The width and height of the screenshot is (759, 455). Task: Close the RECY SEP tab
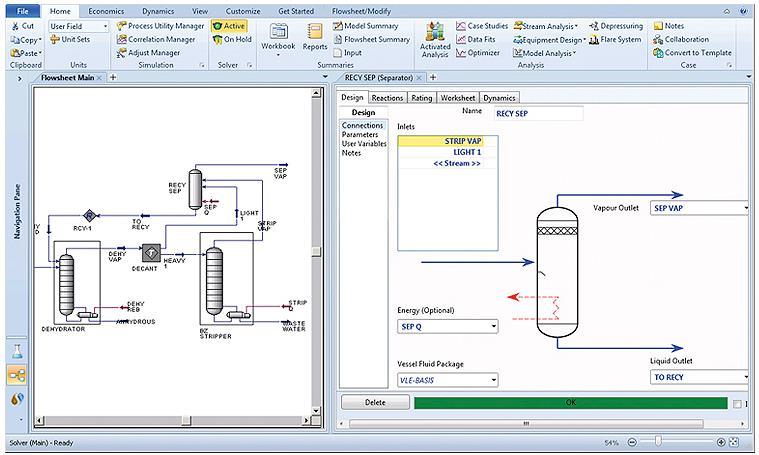[x=419, y=77]
